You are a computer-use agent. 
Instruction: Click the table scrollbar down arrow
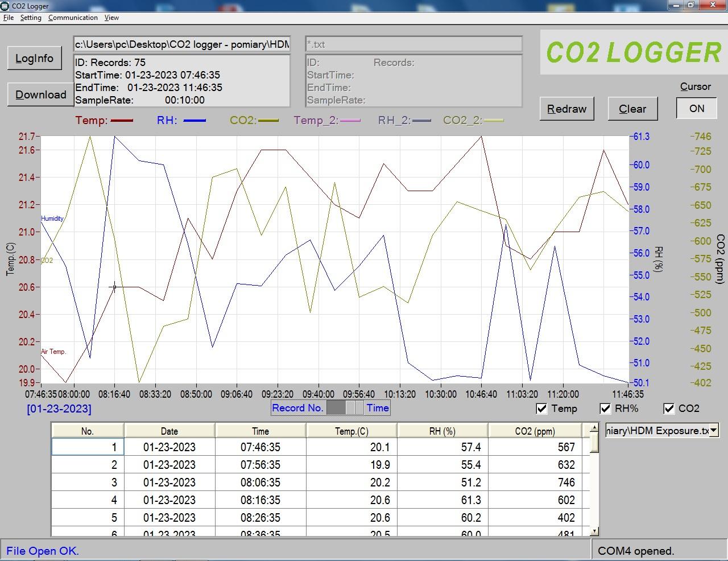click(594, 531)
